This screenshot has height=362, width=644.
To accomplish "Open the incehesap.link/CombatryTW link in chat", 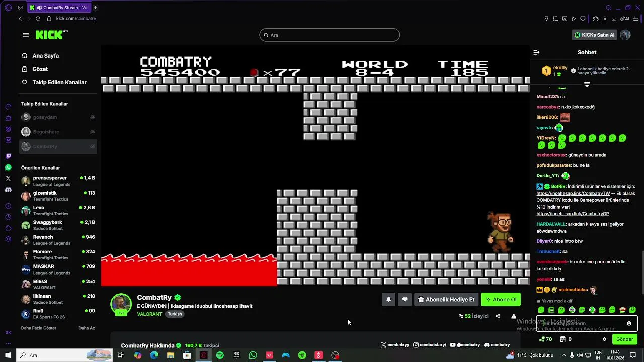I will [x=573, y=193].
